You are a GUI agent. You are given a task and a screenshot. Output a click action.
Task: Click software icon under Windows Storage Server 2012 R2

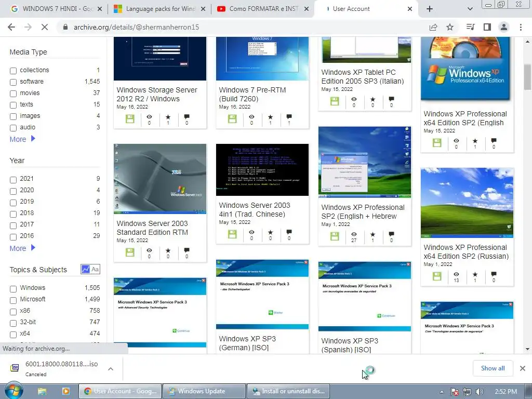(130, 119)
